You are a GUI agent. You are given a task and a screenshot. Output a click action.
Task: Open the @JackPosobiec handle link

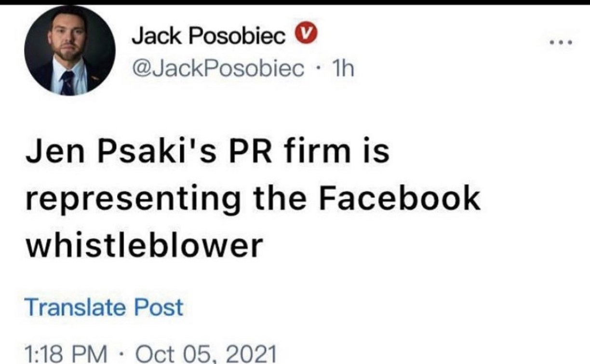(x=218, y=70)
